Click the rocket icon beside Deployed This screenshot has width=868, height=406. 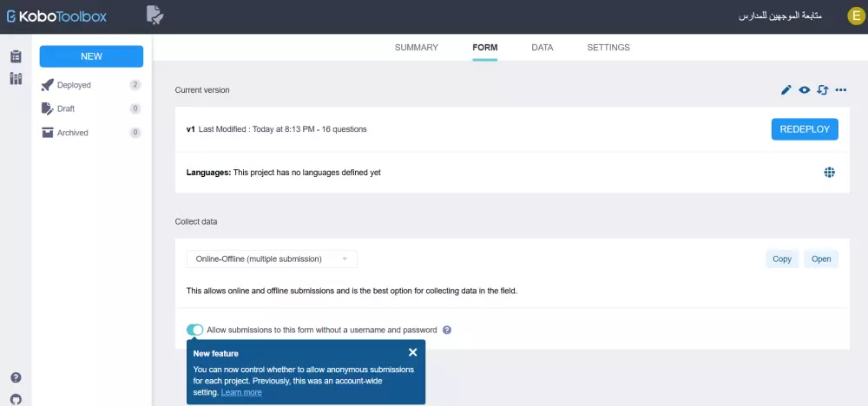pyautogui.click(x=48, y=85)
